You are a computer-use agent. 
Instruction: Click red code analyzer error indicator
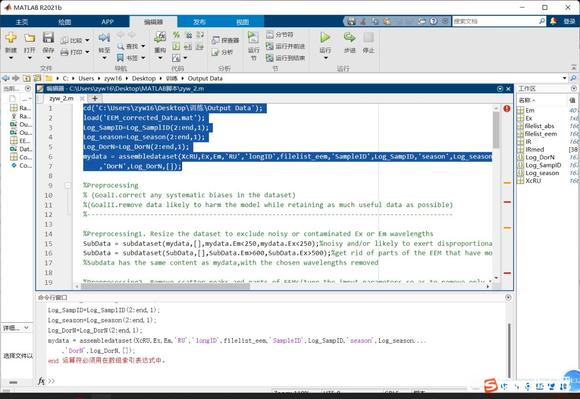(x=507, y=108)
